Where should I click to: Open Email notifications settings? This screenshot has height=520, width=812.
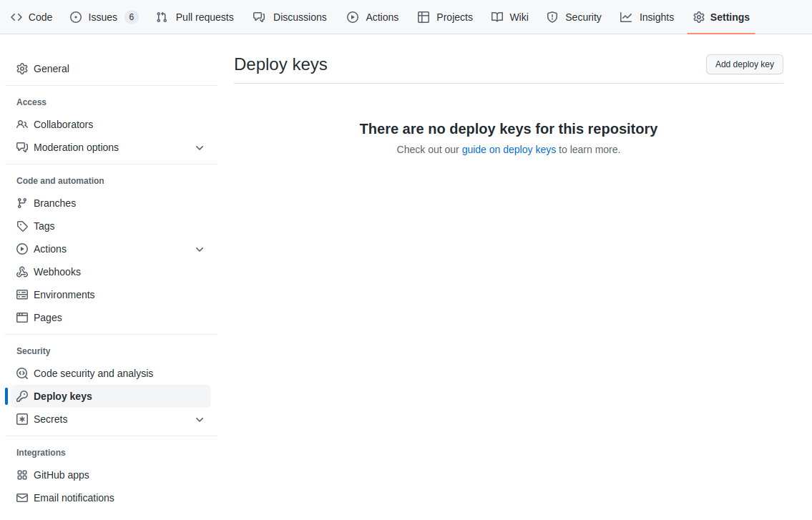(x=74, y=498)
